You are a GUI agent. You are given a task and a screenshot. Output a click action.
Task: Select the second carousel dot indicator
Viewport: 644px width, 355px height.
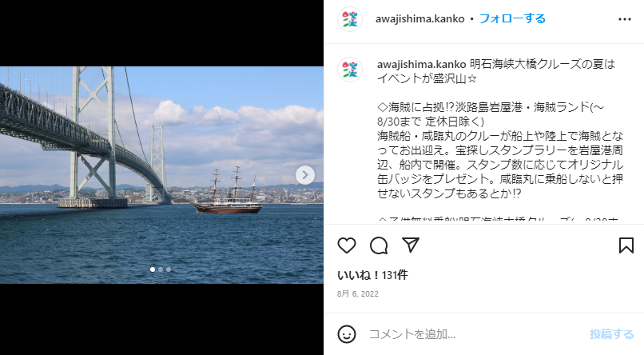[x=161, y=269]
